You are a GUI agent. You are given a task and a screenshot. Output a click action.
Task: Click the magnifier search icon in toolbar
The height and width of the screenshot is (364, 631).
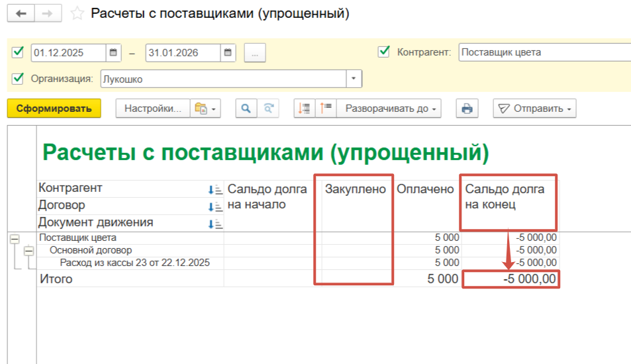click(x=246, y=109)
